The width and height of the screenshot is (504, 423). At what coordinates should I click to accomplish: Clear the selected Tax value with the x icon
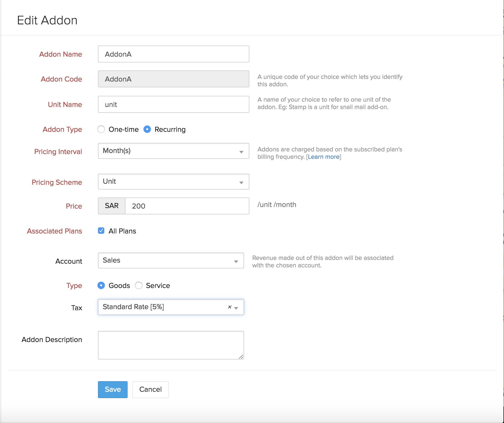pyautogui.click(x=229, y=307)
